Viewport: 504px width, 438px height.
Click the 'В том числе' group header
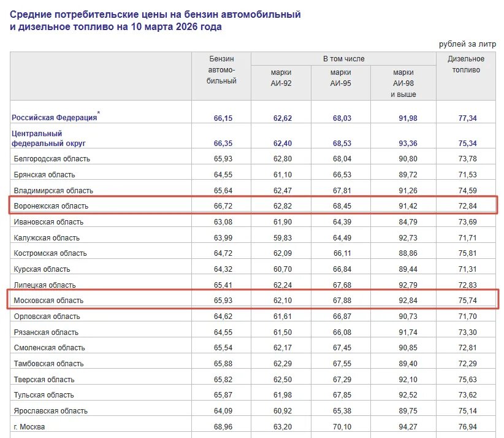343,59
